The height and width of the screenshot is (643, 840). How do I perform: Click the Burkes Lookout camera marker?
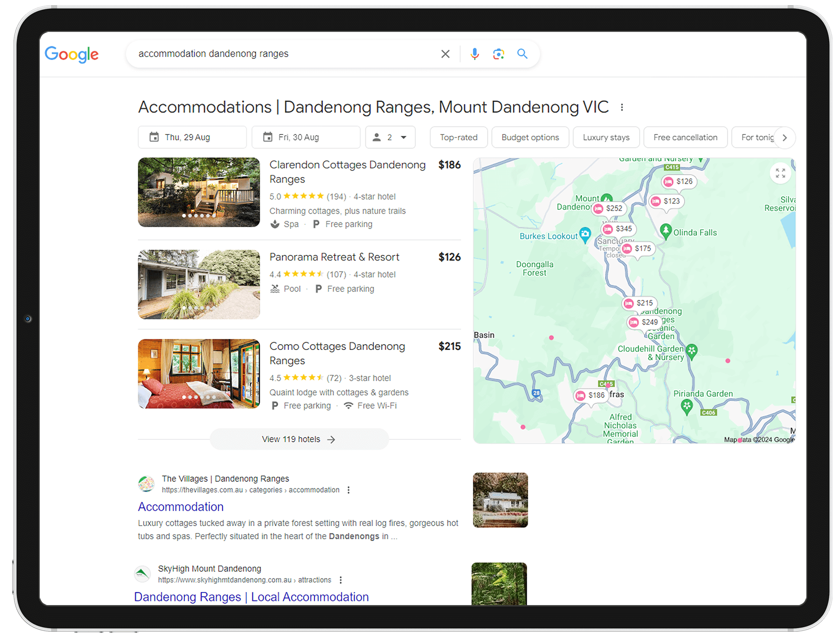(585, 234)
